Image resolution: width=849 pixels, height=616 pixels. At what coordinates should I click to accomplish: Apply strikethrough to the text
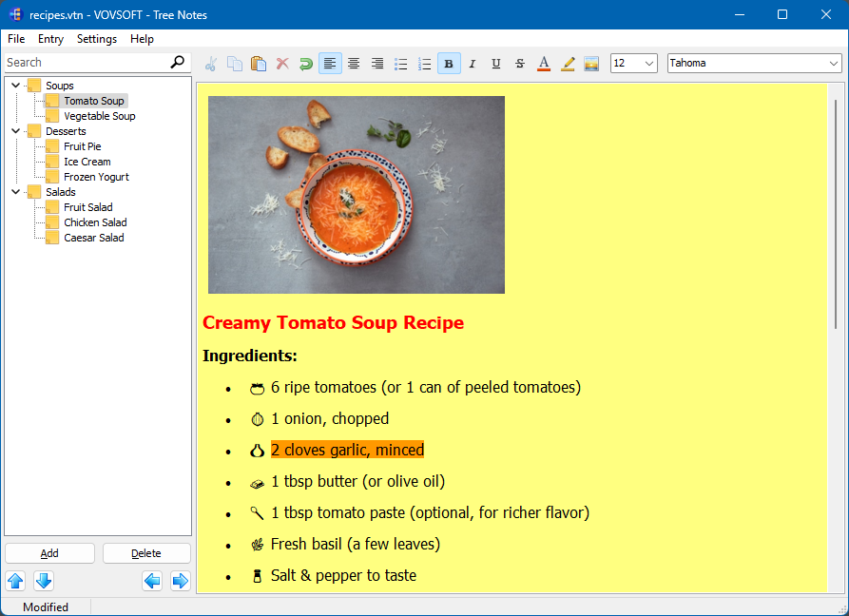519,63
